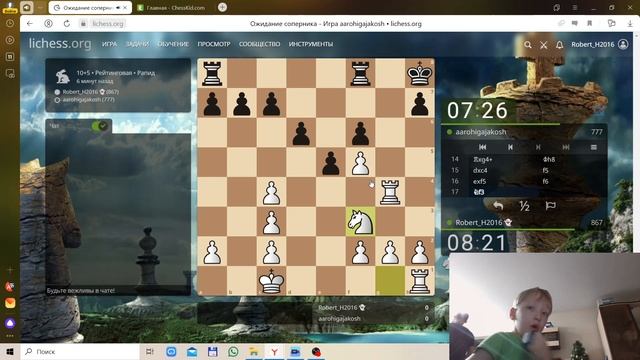Click move 14 Rxg4+ in move list
This screenshot has width=640, height=360.
pyautogui.click(x=482, y=160)
